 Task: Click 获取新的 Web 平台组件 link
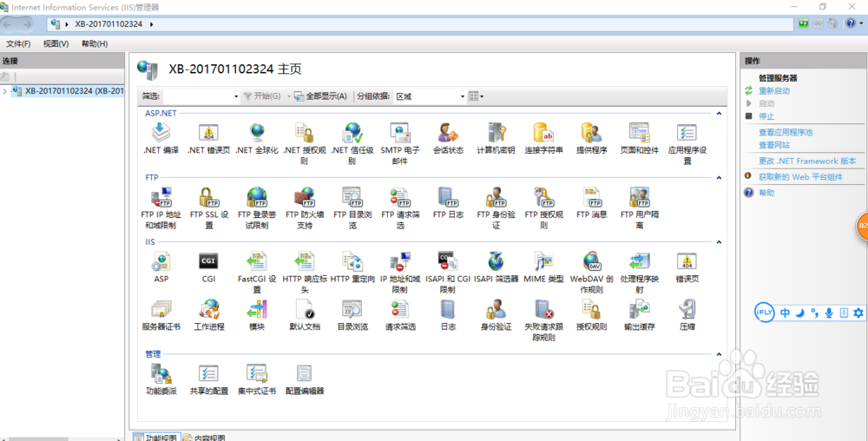coord(800,177)
